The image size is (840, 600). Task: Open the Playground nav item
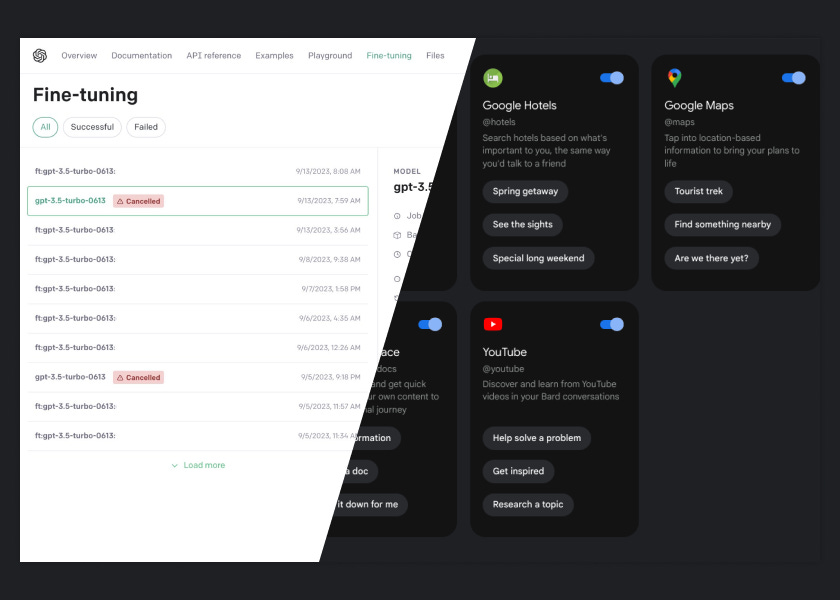330,56
